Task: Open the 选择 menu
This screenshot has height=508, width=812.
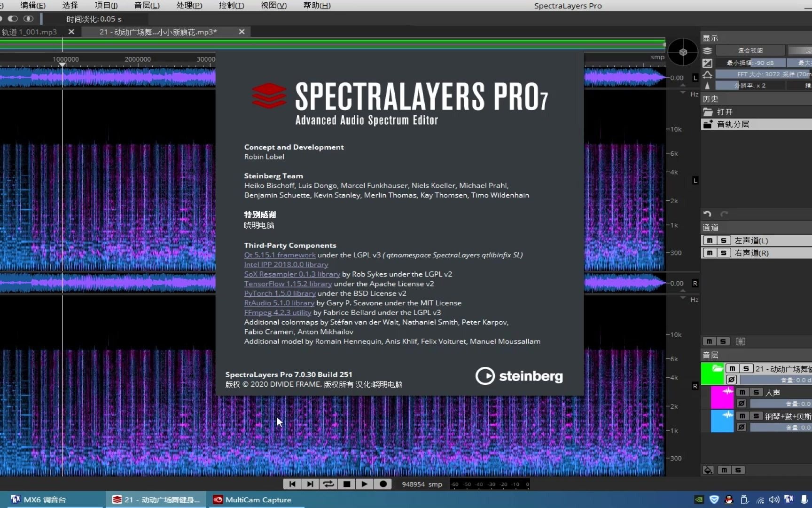Action: 70,5
